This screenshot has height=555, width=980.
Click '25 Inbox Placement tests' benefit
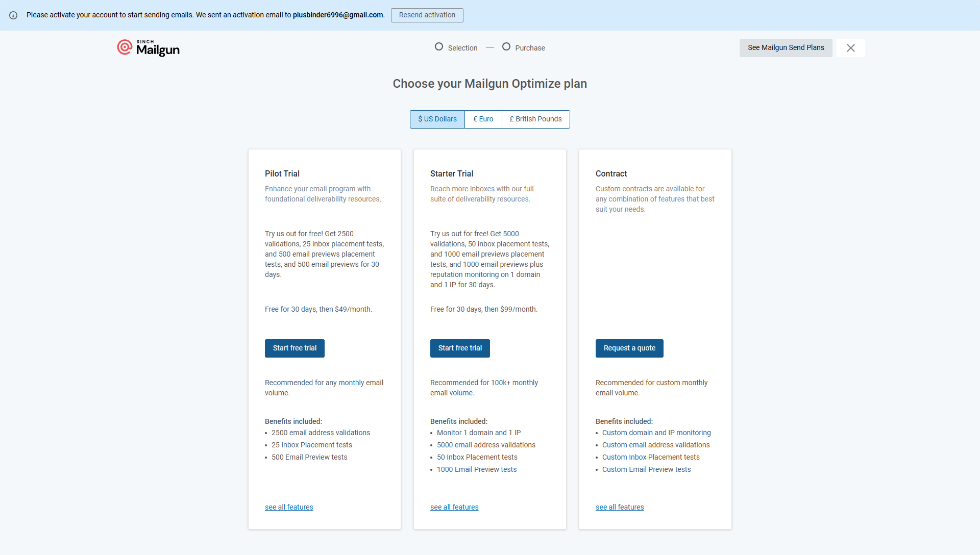click(x=312, y=445)
